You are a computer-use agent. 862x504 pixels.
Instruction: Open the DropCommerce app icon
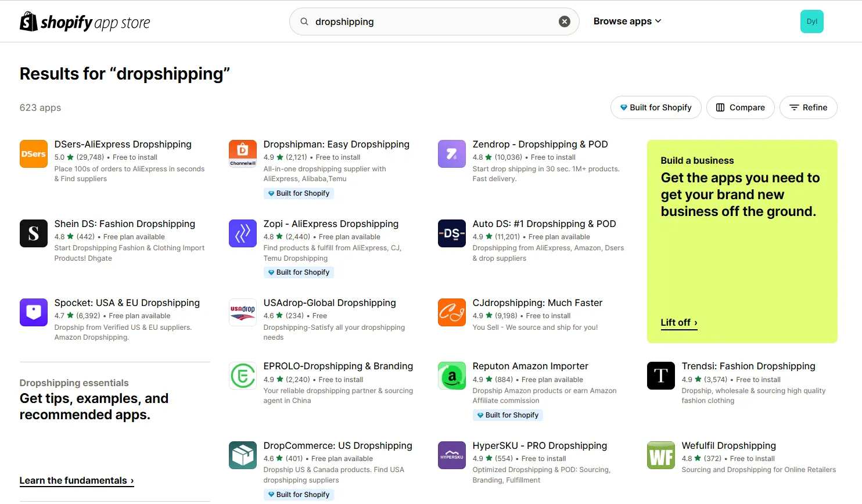(243, 455)
